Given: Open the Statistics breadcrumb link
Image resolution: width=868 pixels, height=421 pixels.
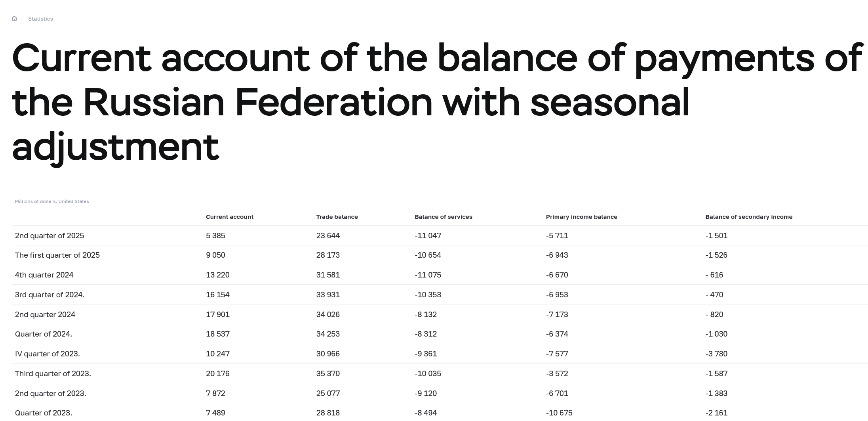Looking at the screenshot, I should 40,19.
